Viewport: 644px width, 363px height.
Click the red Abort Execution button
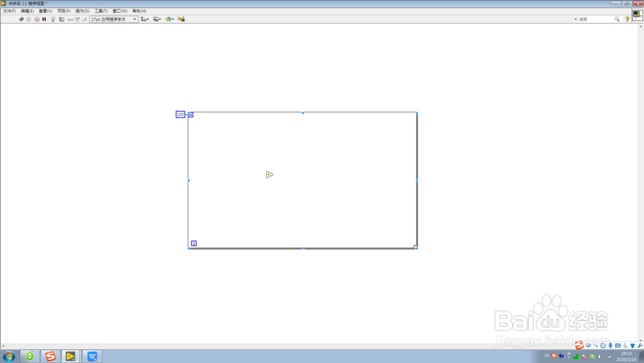click(x=37, y=19)
